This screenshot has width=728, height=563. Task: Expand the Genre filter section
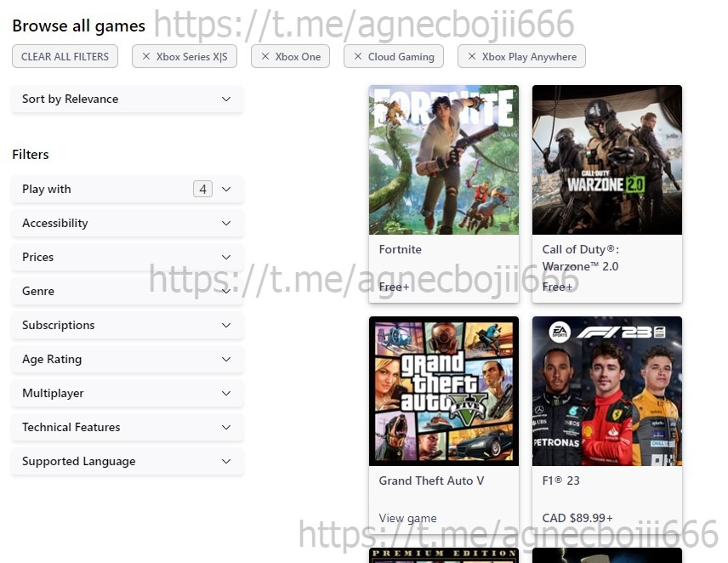click(x=128, y=291)
